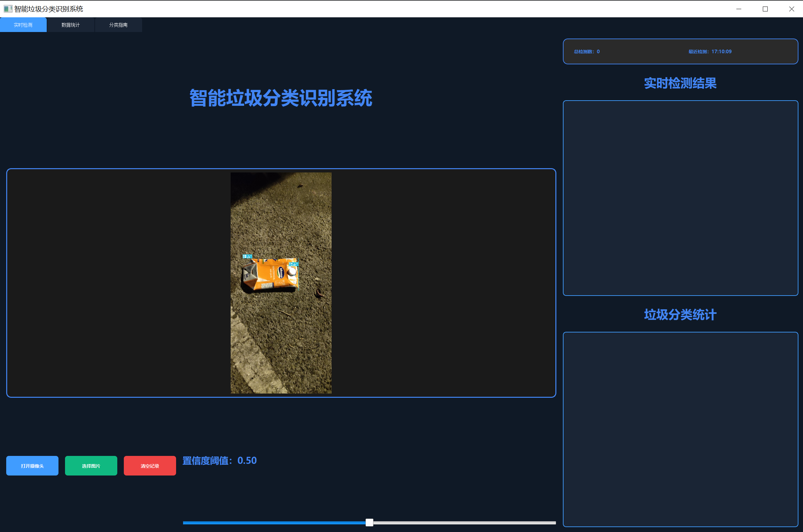Click the bounding box label on the milk carton
The height and width of the screenshot is (532, 803).
coord(247,256)
